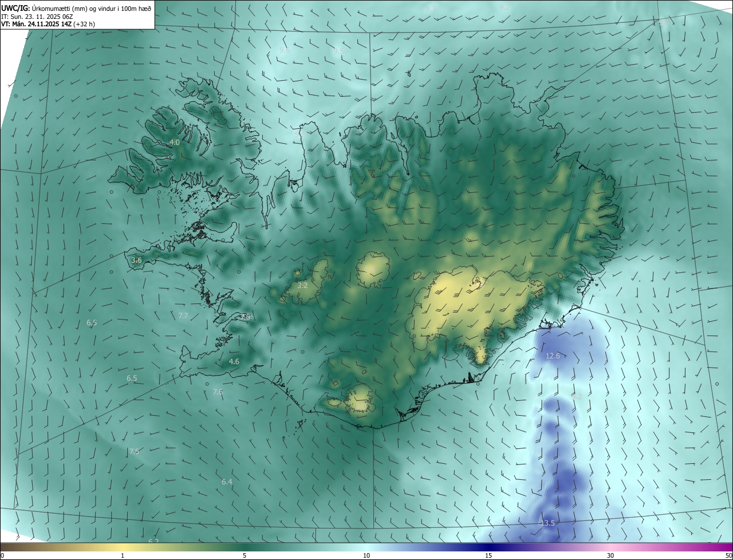
Task: Click the 4.0 value label on the map
Action: coord(175,142)
